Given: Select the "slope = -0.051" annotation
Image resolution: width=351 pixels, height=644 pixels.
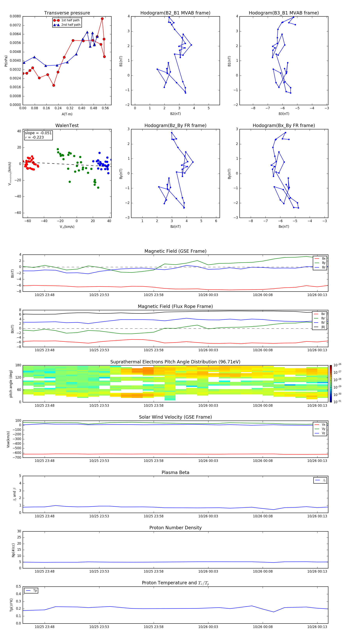Looking at the screenshot, I should pyautogui.click(x=38, y=133).
